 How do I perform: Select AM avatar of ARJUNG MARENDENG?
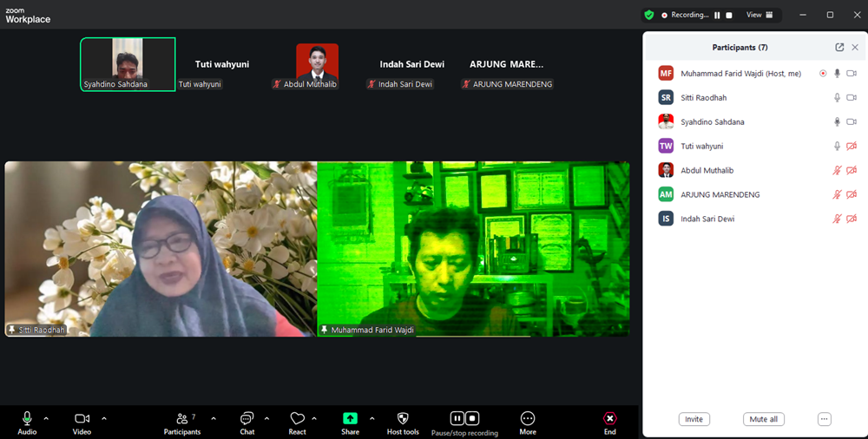[x=666, y=194]
